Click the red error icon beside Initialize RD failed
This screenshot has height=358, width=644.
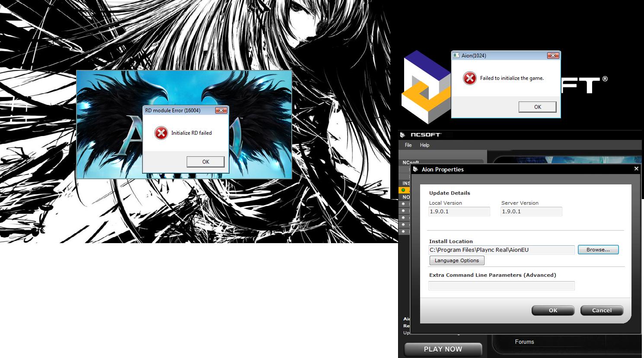click(x=161, y=133)
